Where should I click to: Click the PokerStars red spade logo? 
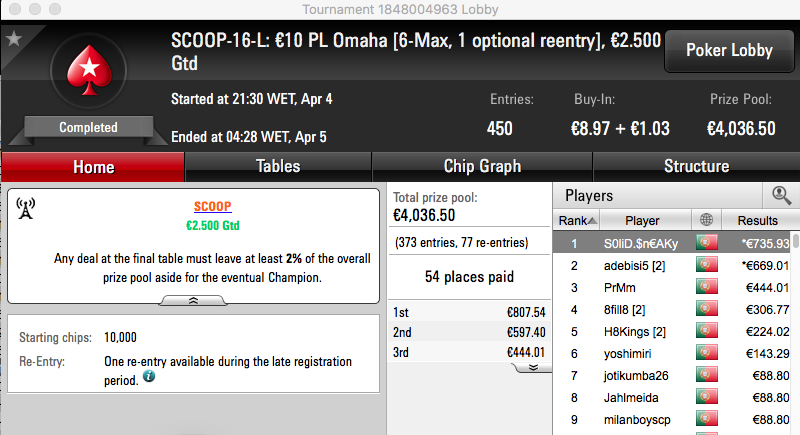[89, 70]
